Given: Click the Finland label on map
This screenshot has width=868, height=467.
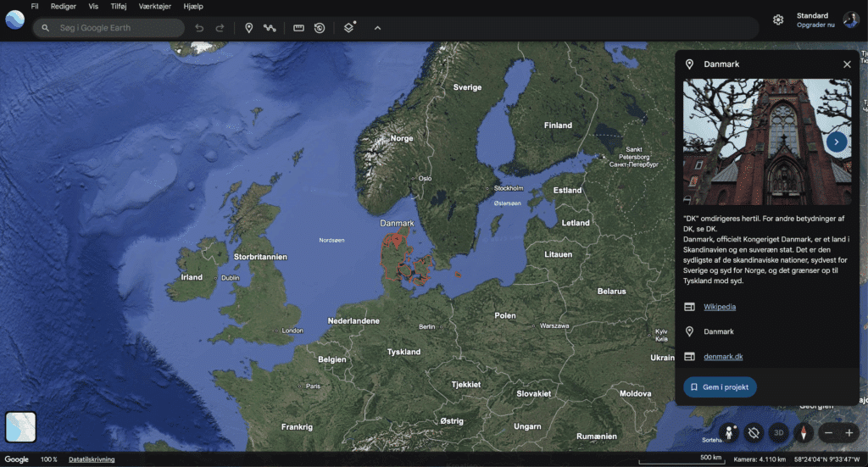Looking at the screenshot, I should point(558,125).
